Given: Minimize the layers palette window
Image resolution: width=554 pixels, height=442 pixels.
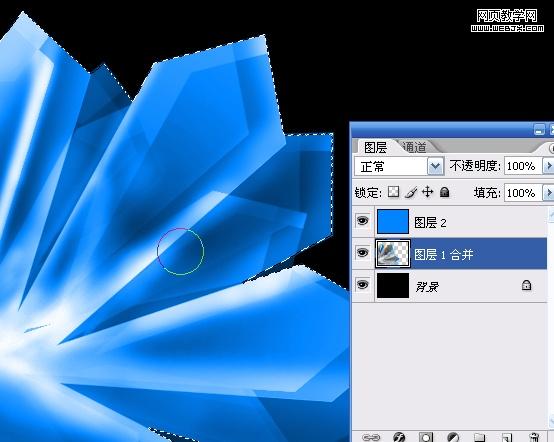Looking at the screenshot, I should 539,130.
